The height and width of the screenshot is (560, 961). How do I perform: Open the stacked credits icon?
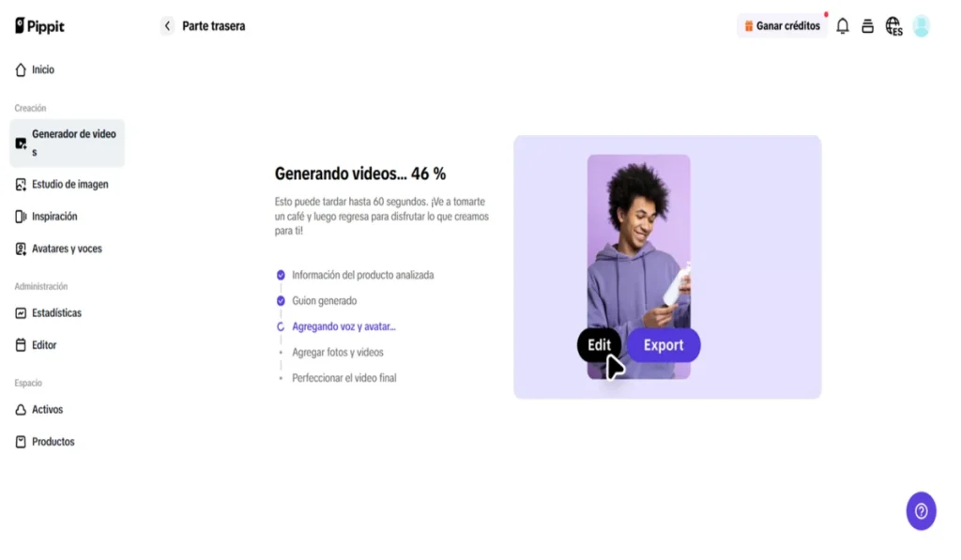tap(867, 25)
